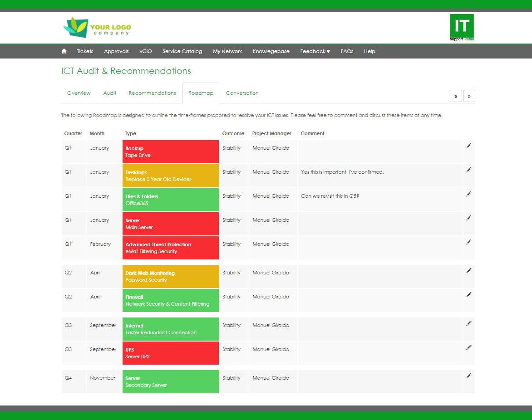The height and width of the screenshot is (420, 532).
Task: Open the Recommendations tab
Action: tap(152, 93)
